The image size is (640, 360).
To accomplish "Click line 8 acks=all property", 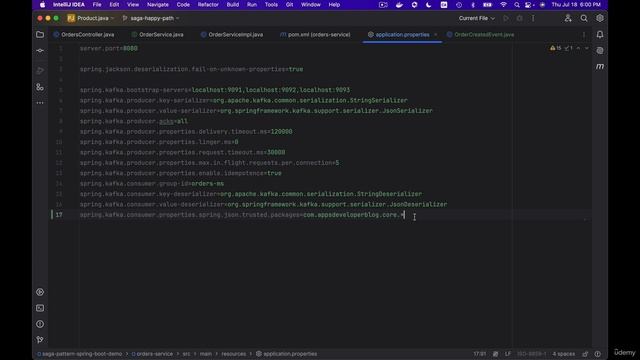I will pyautogui.click(x=134, y=121).
